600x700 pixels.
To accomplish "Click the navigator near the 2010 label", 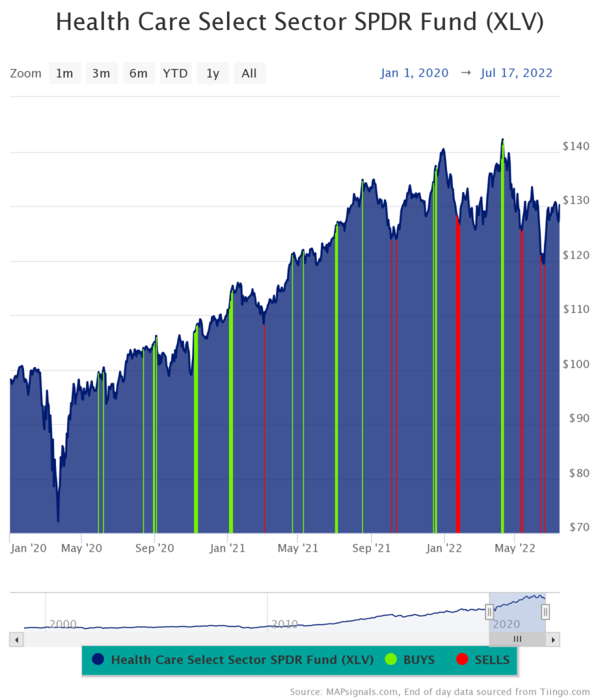I will click(284, 622).
